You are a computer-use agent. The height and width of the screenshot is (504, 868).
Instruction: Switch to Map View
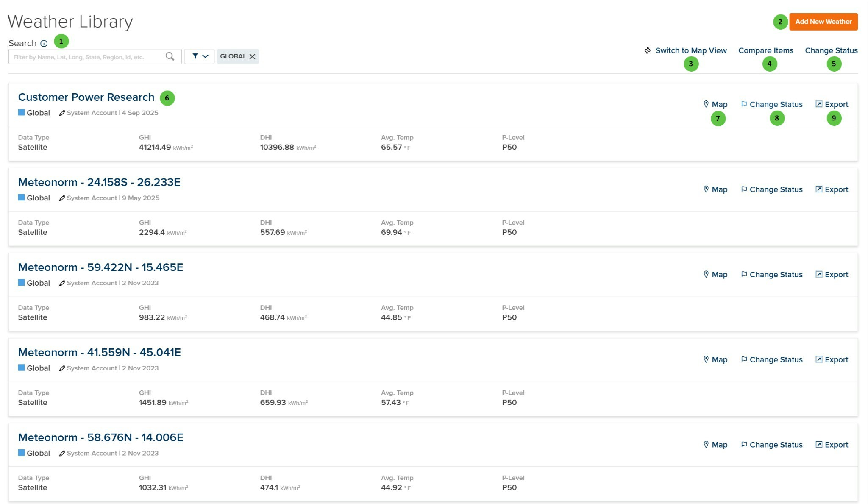690,50
